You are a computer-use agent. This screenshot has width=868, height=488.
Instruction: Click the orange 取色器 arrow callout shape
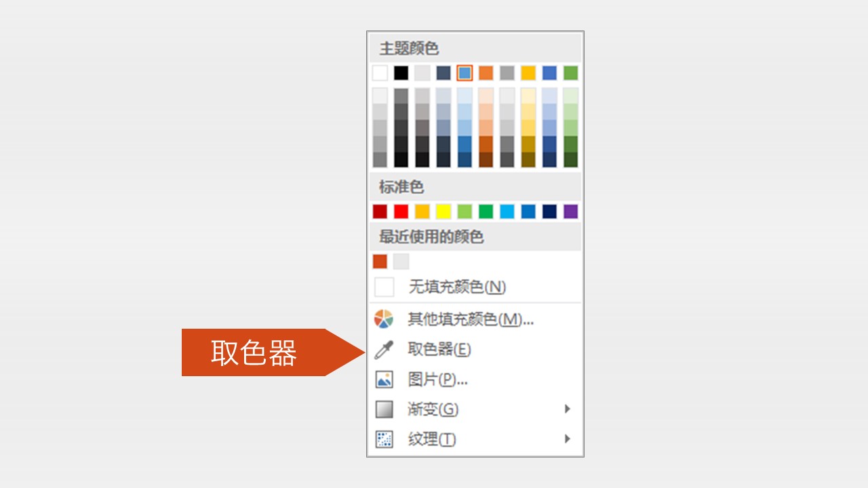click(264, 352)
